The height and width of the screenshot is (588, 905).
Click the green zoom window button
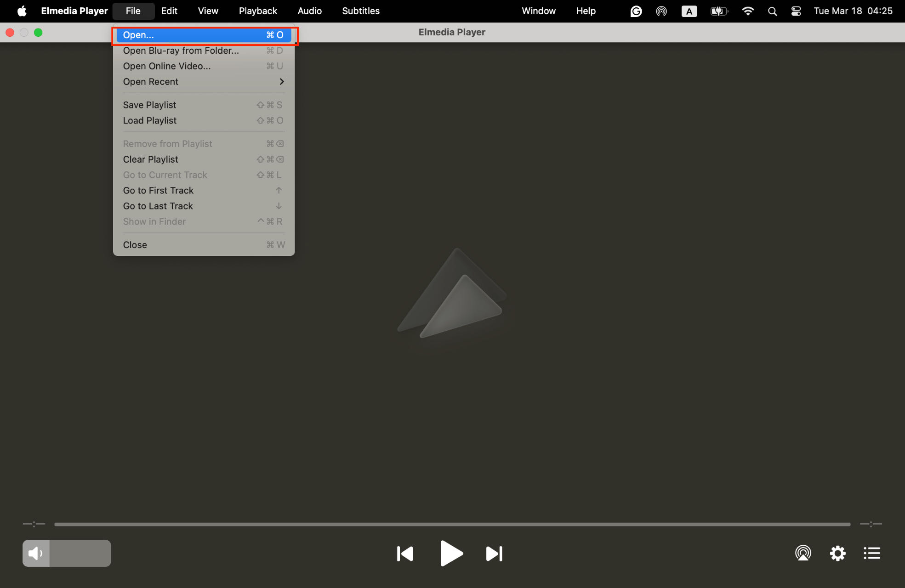click(38, 33)
